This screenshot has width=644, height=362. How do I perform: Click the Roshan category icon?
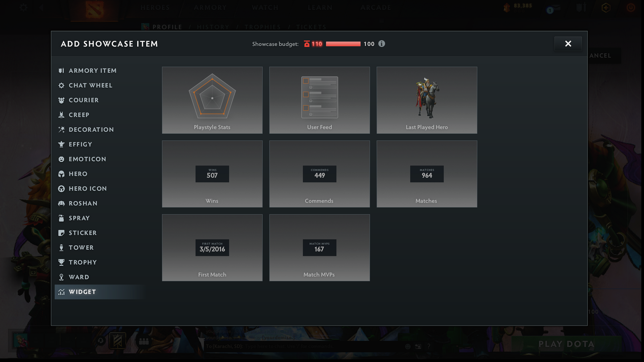point(62,203)
